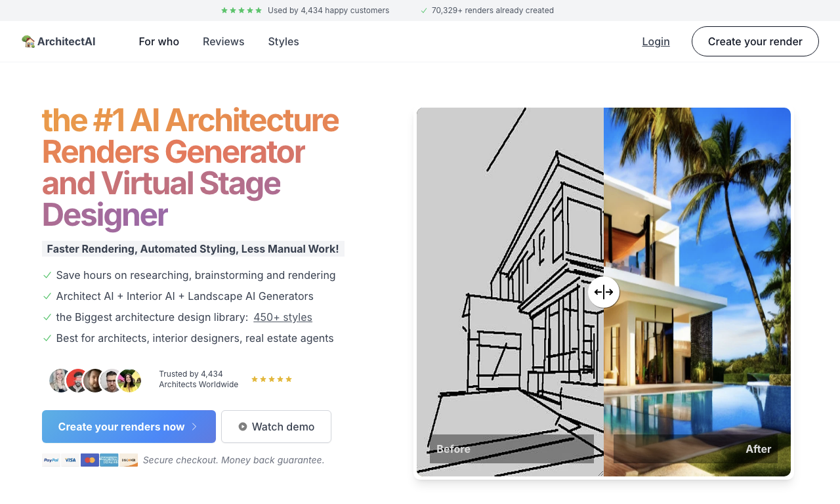The height and width of the screenshot is (504, 840).
Task: Click the chevron in Create your renders now
Action: point(194,427)
